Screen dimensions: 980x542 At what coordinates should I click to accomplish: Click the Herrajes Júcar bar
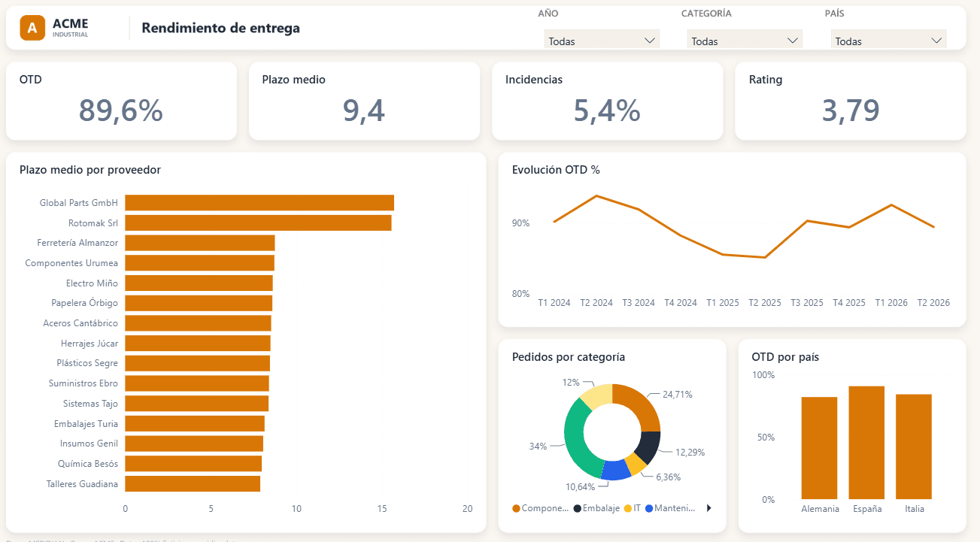click(x=198, y=343)
